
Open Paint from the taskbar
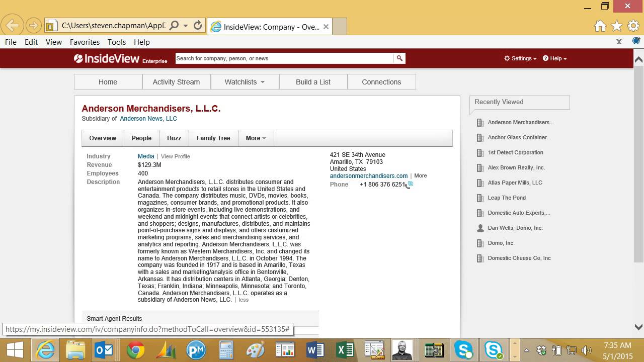[256, 350]
